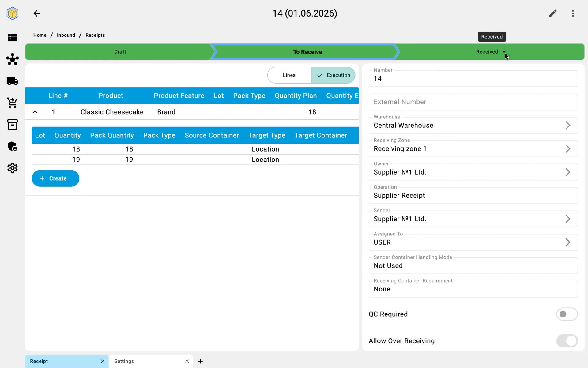Click the Create button

click(55, 178)
